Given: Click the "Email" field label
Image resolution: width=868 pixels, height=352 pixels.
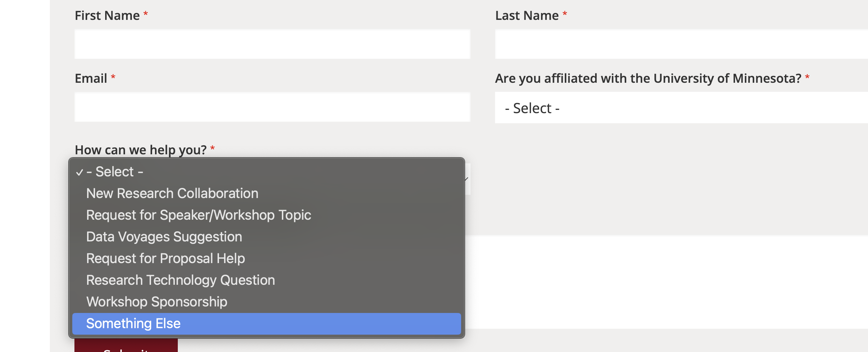Looking at the screenshot, I should coord(91,78).
